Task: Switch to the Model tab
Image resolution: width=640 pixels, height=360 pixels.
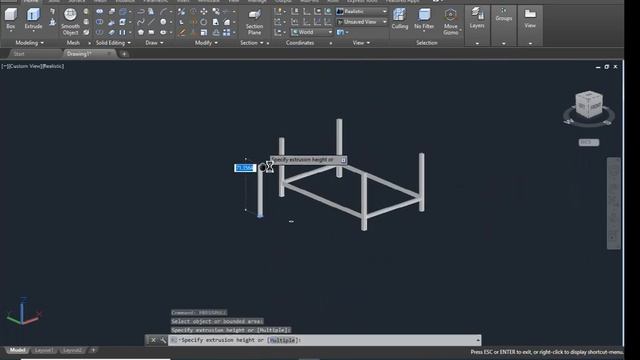Action: 17,350
